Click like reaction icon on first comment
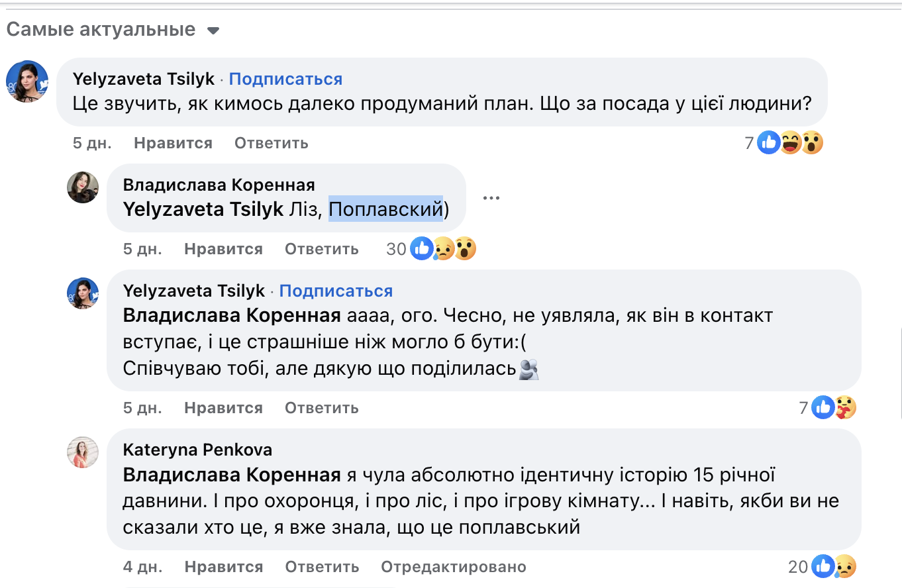Viewport: 902px width, 588px height. (769, 142)
